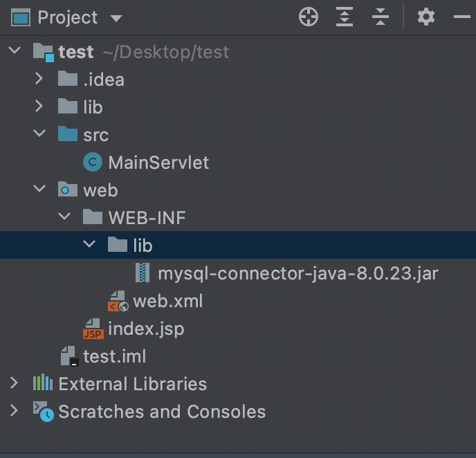Viewport: 476px width, 458px height.
Task: Click the test module folder icon
Action: coord(44,52)
